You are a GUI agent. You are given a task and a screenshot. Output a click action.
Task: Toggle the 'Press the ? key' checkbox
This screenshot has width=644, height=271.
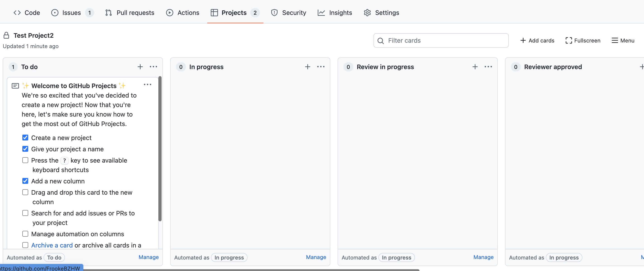point(25,160)
